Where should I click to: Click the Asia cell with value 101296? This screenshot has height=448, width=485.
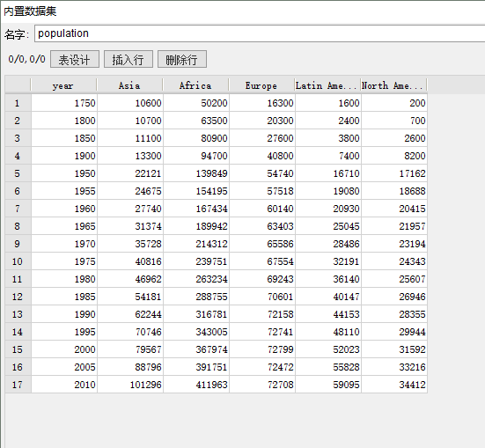[130, 385]
